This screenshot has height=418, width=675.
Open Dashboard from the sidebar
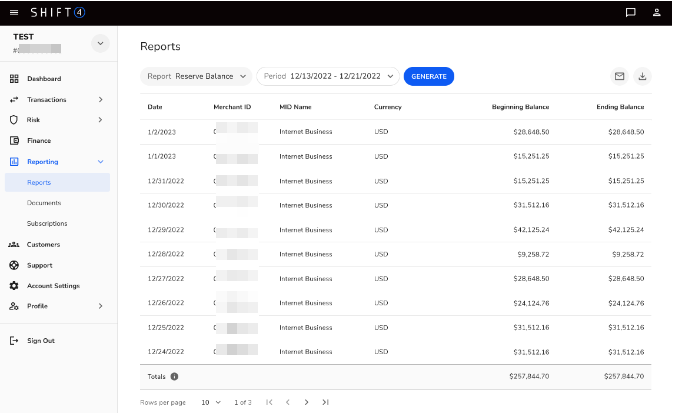coord(43,78)
